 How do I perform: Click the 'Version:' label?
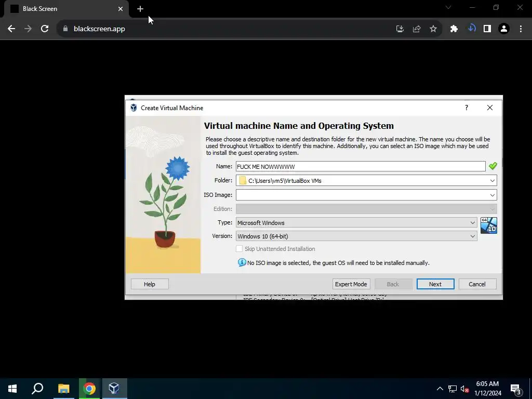tap(222, 236)
